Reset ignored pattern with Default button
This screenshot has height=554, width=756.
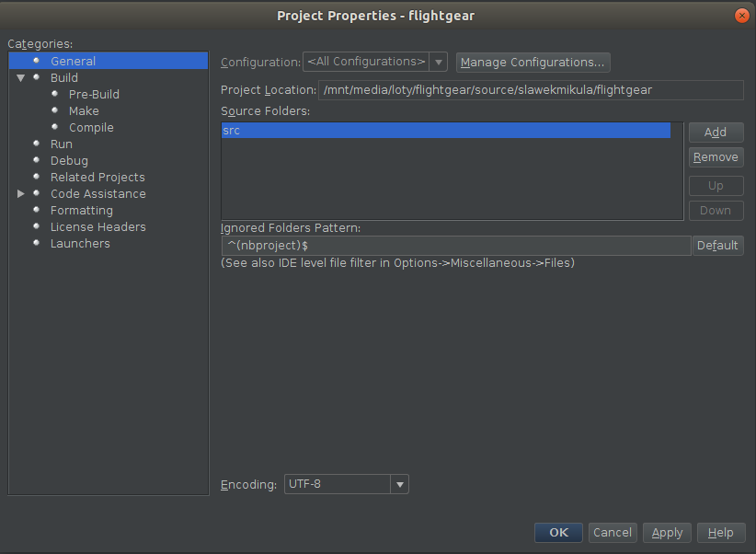point(717,246)
